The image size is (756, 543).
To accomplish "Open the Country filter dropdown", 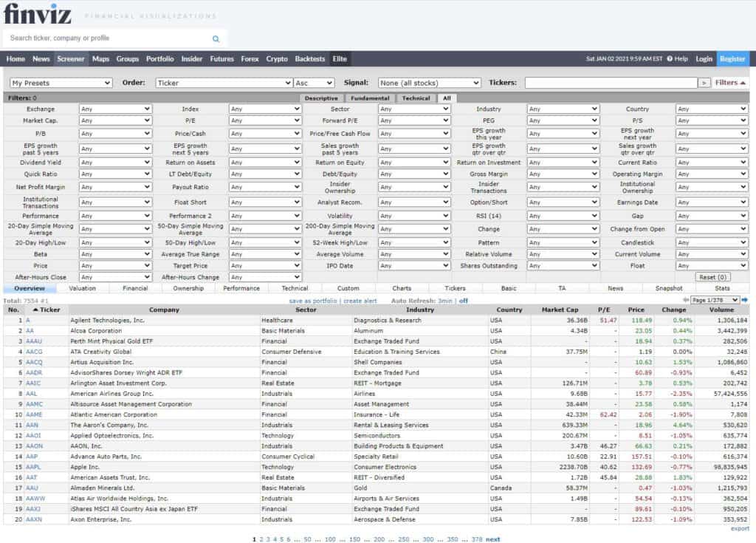I will click(712, 109).
